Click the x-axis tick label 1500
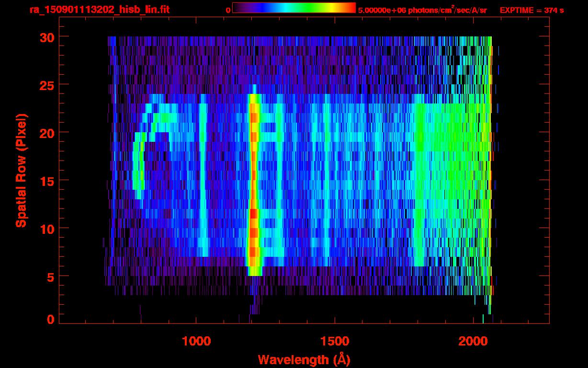The image size is (588, 368). pos(335,341)
